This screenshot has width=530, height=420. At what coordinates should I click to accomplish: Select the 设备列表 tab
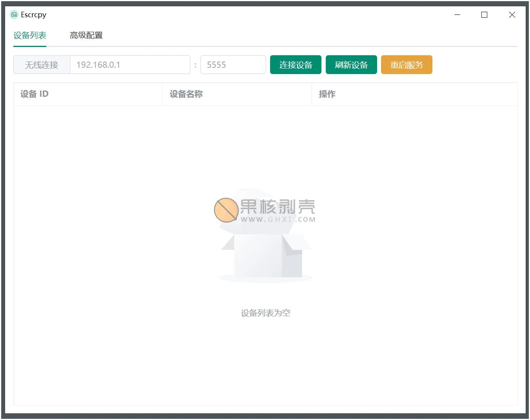29,35
